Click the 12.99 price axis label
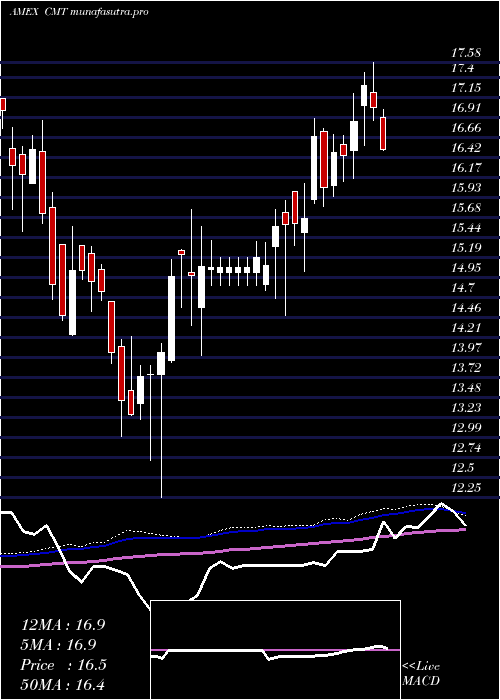The width and height of the screenshot is (500, 700). pos(466,428)
